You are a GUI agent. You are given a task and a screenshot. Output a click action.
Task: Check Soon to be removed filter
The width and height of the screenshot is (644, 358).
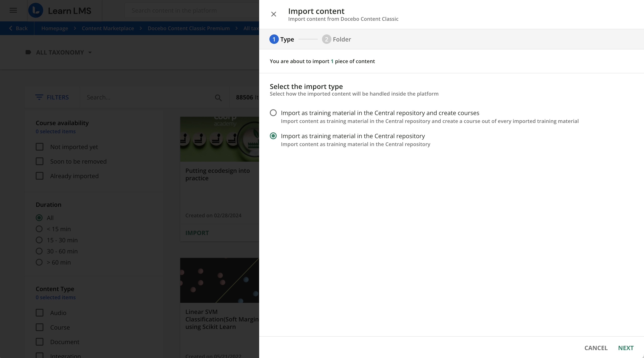coord(40,161)
